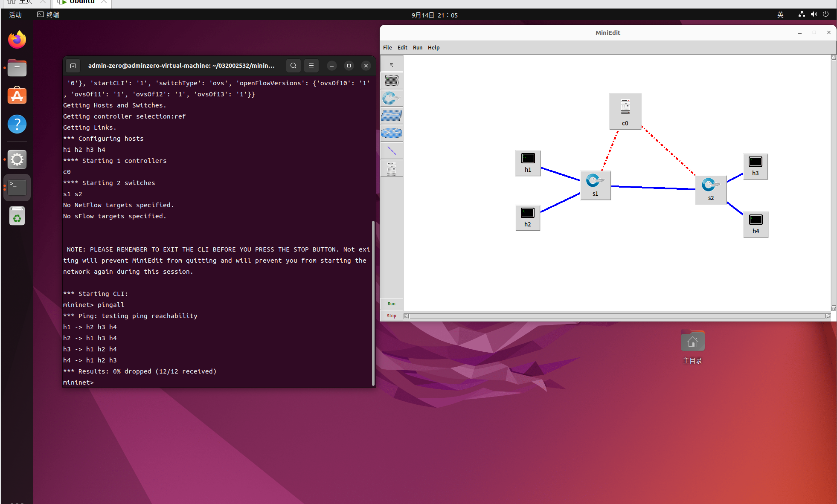Select the NetLink line tool
The height and width of the screenshot is (504, 837).
(x=391, y=151)
